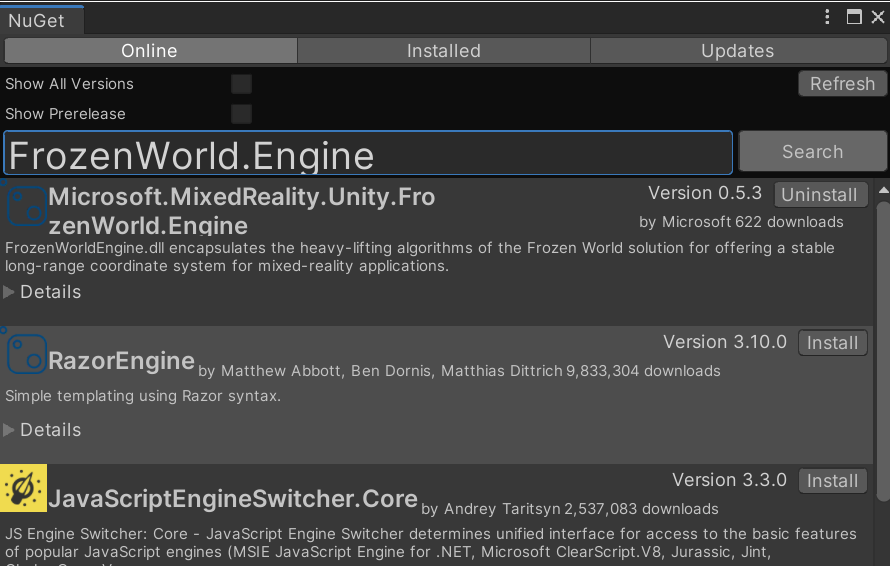Click the Microsoft FrozenWorld.Engine package icon
This screenshot has height=566, width=890.
click(x=26, y=206)
